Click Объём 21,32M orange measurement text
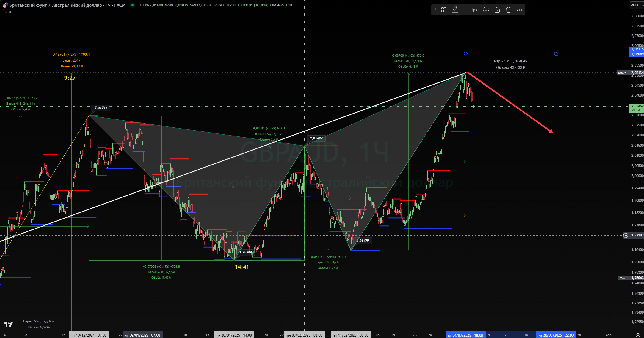This screenshot has width=644, height=338. [71, 66]
